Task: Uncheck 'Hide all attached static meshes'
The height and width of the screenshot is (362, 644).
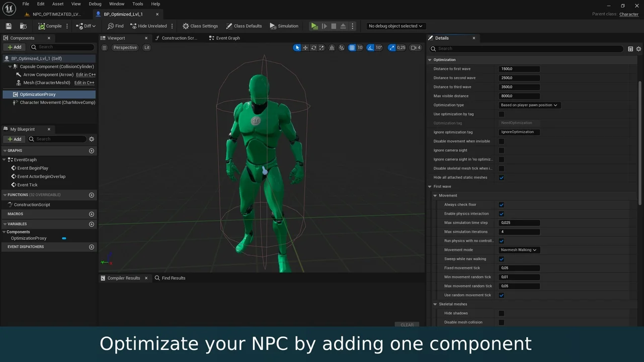Action: (501, 177)
